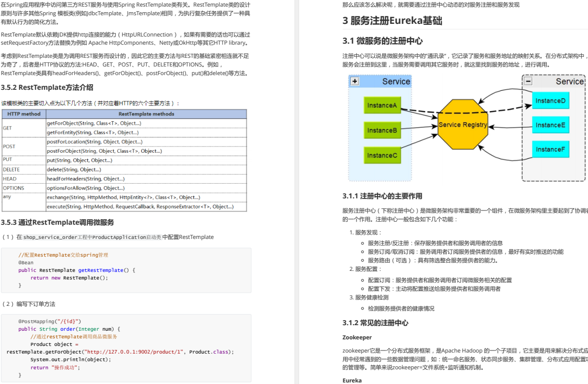The height and width of the screenshot is (384, 588).
Task: Click the InstanceC green box
Action: [x=382, y=155]
